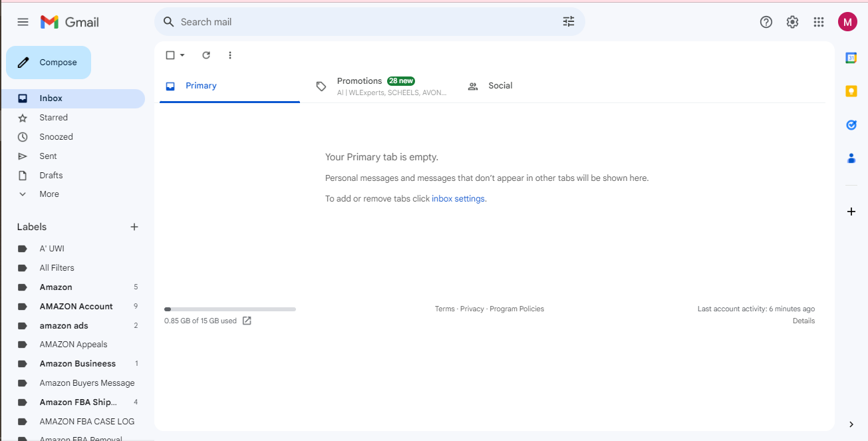868x441 pixels.
Task: Open the All Filters label
Action: coord(72,268)
